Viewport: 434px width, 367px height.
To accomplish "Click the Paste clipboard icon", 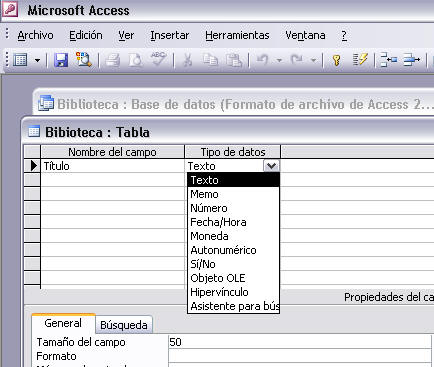I will [233, 60].
